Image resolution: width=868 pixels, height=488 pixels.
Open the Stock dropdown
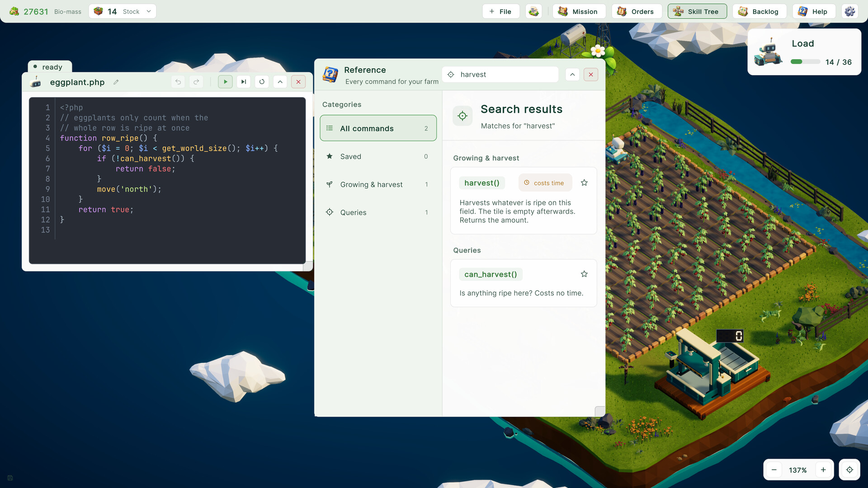[123, 11]
